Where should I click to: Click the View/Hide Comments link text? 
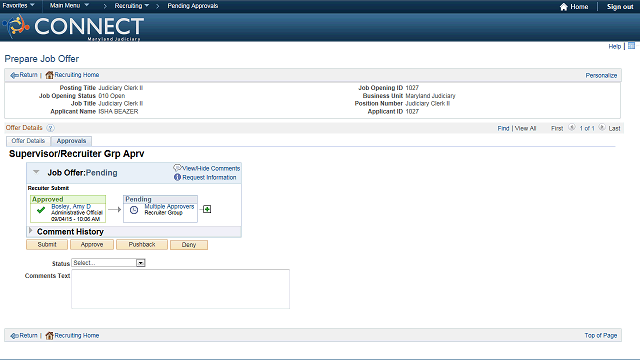pyautogui.click(x=211, y=168)
